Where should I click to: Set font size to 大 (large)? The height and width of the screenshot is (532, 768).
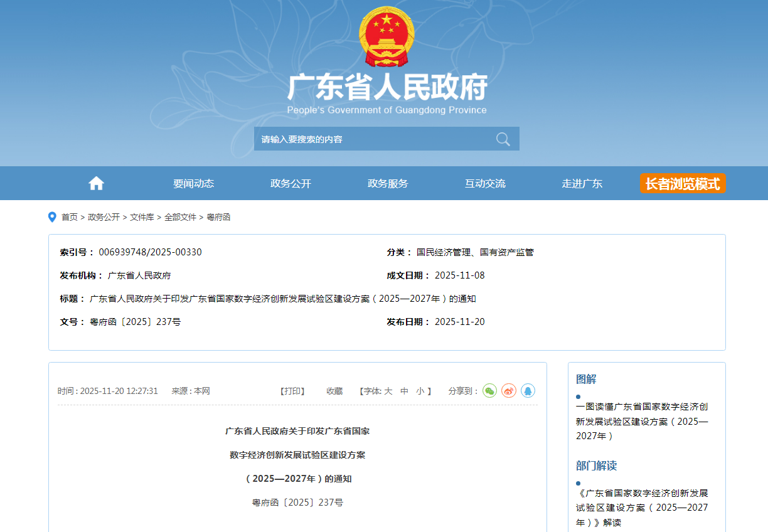[388, 391]
